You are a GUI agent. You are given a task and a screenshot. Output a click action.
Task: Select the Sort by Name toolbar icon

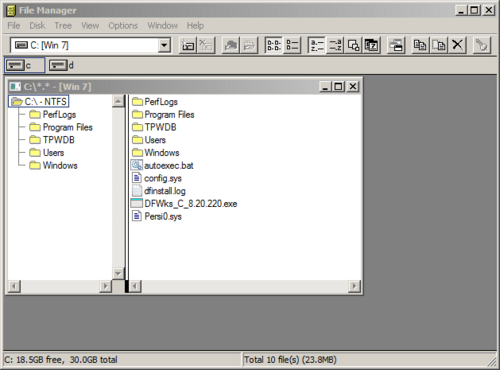pos(316,45)
